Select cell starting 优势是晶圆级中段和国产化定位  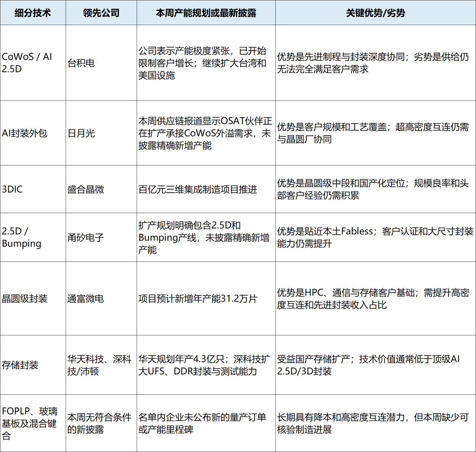click(x=376, y=189)
